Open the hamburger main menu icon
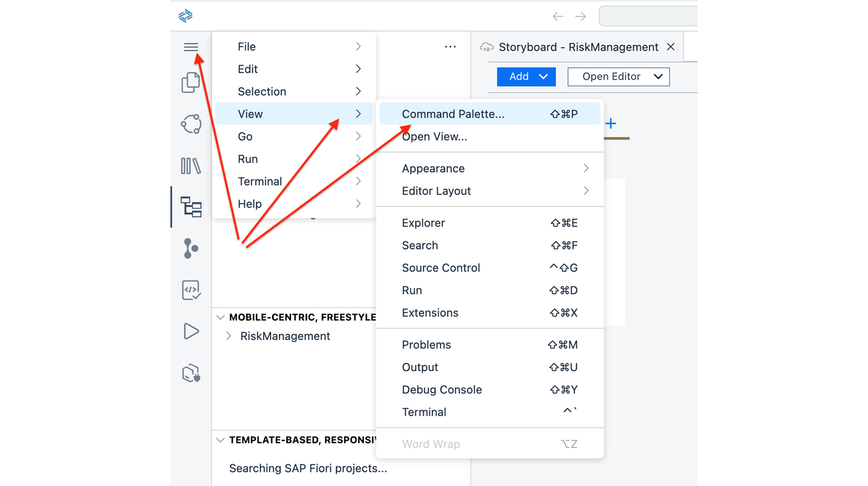Viewport: 868px width, 486px height. tap(191, 47)
